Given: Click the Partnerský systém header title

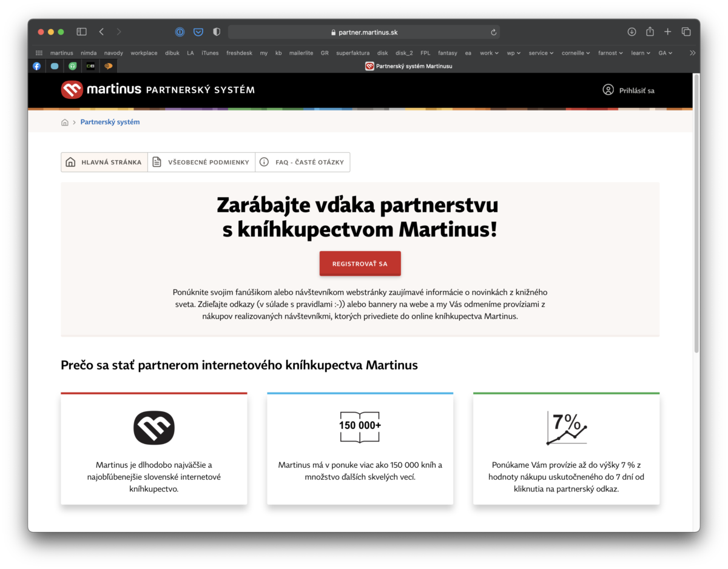Looking at the screenshot, I should pos(200,90).
